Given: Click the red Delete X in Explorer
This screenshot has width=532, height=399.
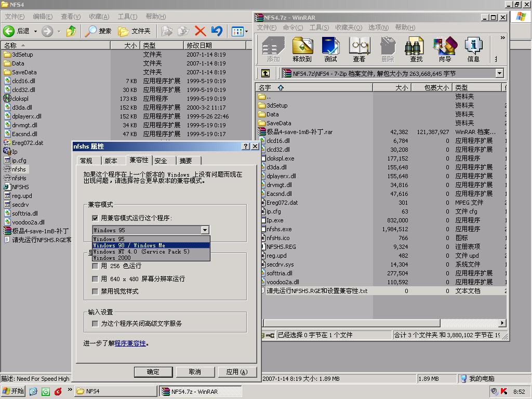Looking at the screenshot, I should pos(200,31).
